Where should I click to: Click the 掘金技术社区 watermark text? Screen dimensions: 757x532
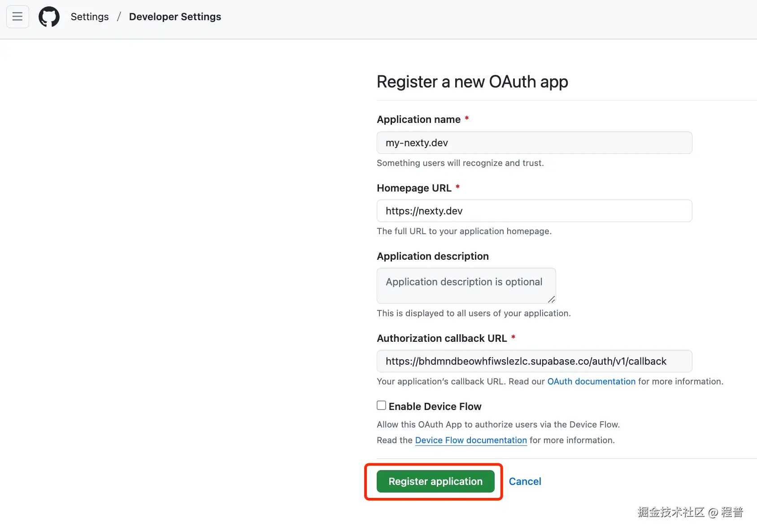coord(670,511)
